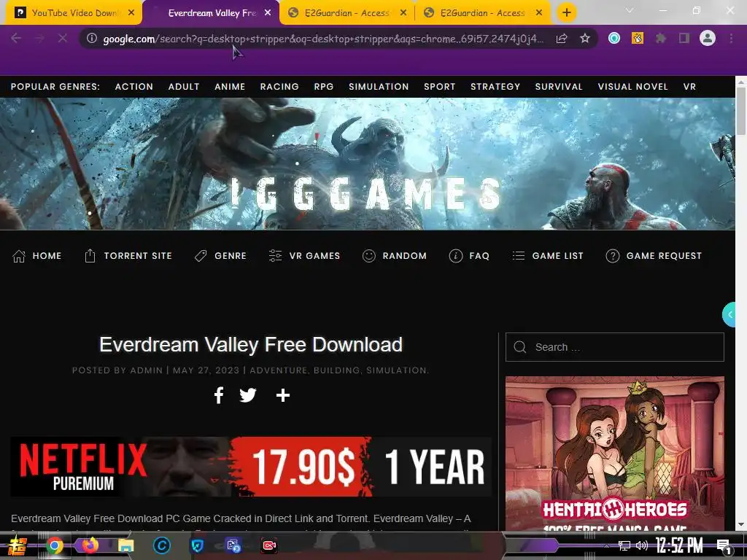
Task: Select the ANIME genre
Action: 230,87
